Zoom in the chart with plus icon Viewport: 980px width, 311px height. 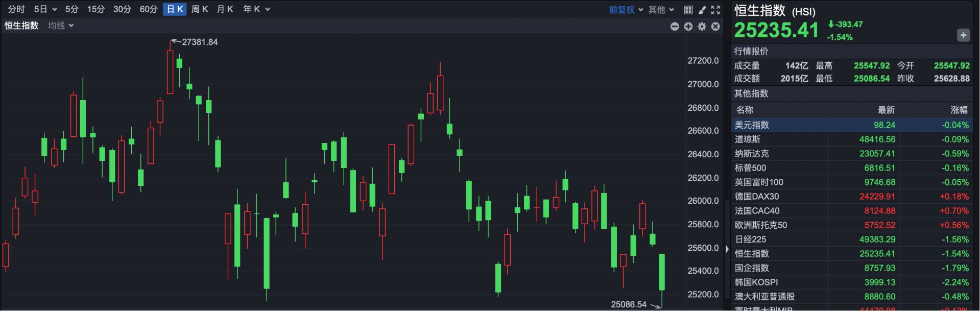click(688, 26)
